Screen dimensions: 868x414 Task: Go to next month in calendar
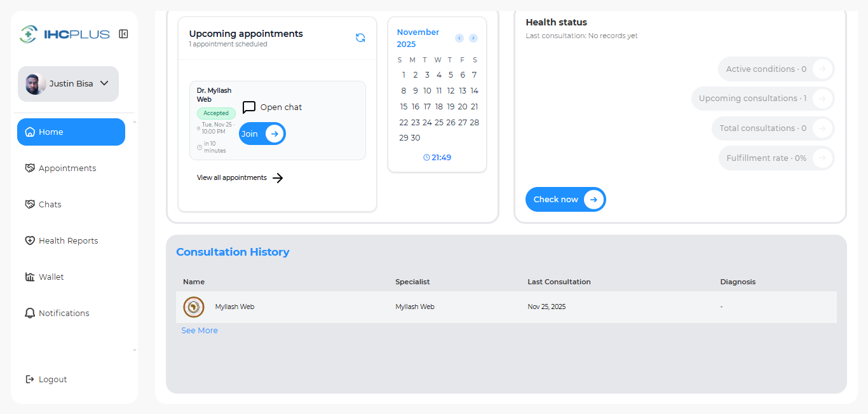(x=473, y=38)
